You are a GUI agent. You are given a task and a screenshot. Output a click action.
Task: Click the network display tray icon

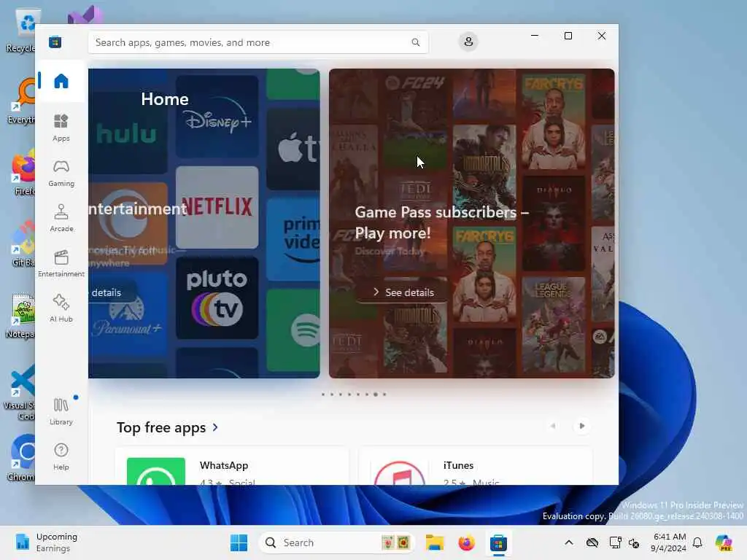coord(615,542)
